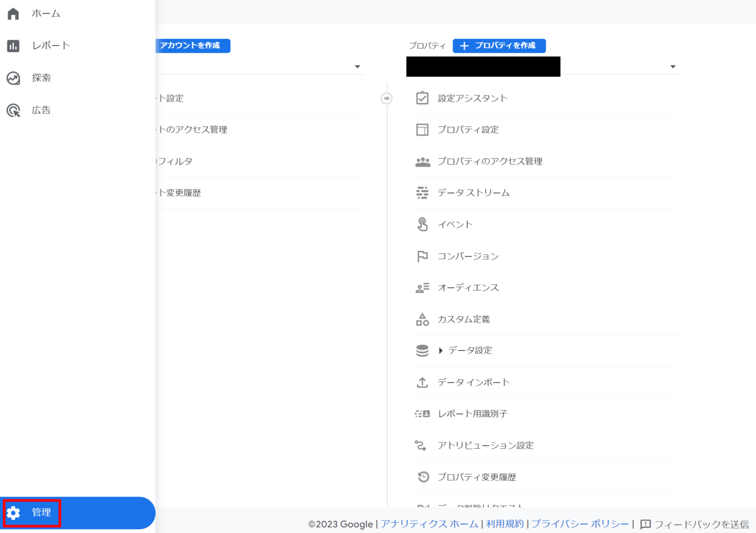This screenshot has height=533, width=756.
Task: Open the property selector dropdown
Action: [x=672, y=67]
